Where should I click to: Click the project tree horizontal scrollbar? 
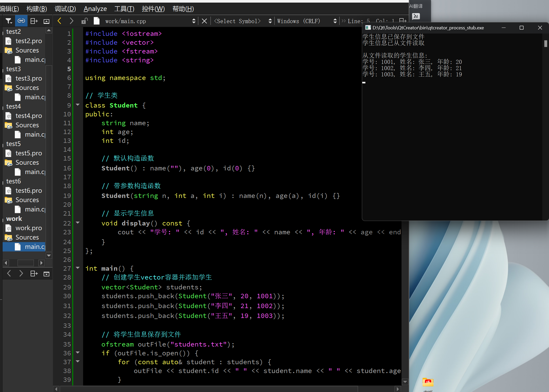pyautogui.click(x=25, y=263)
